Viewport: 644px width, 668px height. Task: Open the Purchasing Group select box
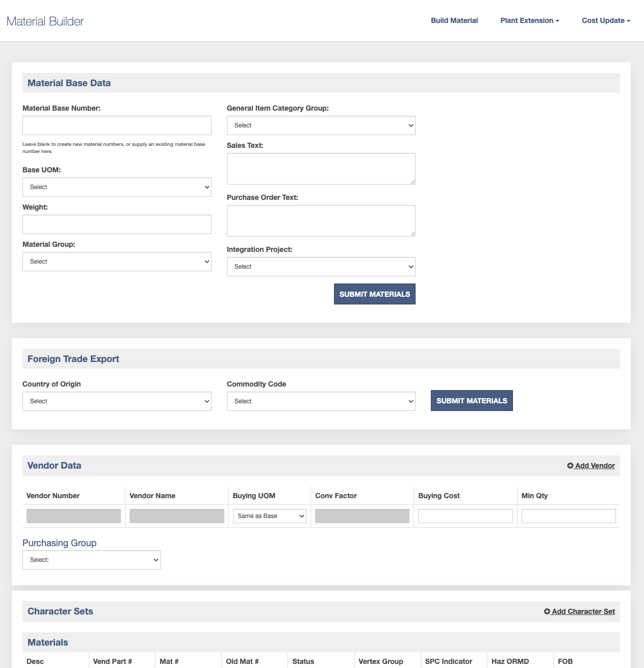pos(91,560)
